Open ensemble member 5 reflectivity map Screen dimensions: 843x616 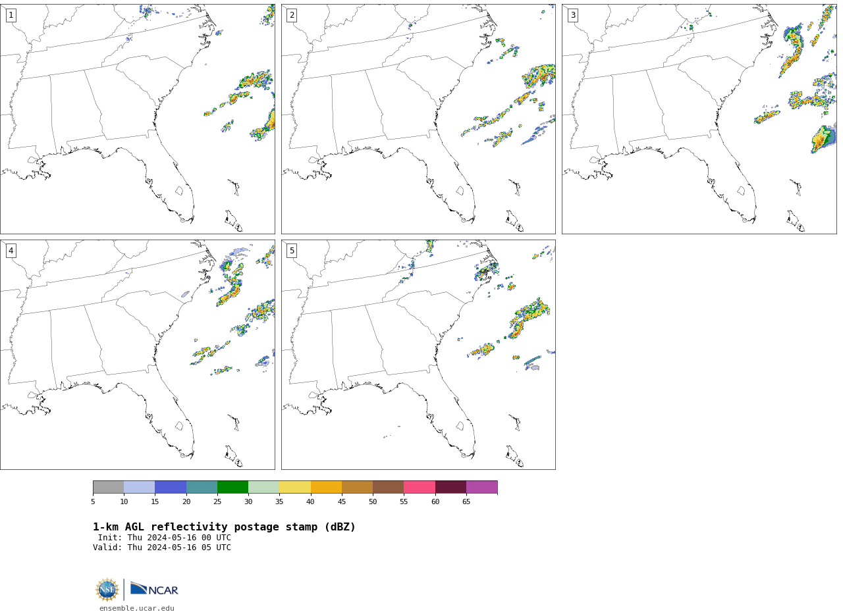418,355
